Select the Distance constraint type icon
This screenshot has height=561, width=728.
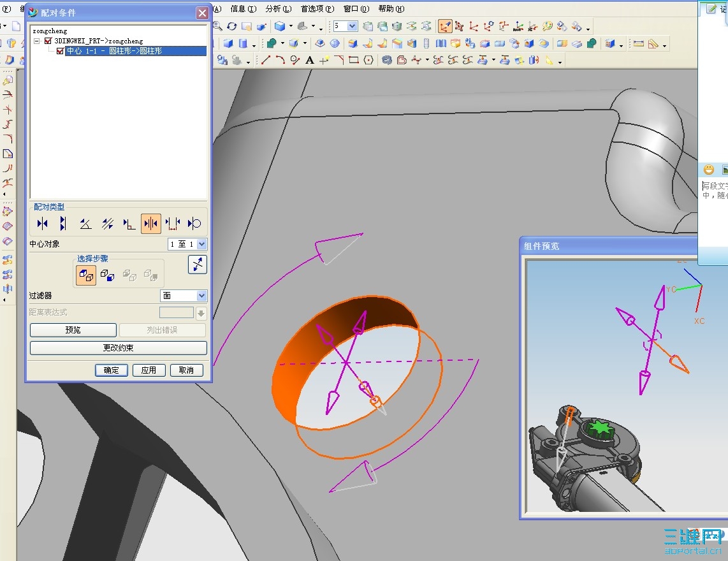click(173, 224)
